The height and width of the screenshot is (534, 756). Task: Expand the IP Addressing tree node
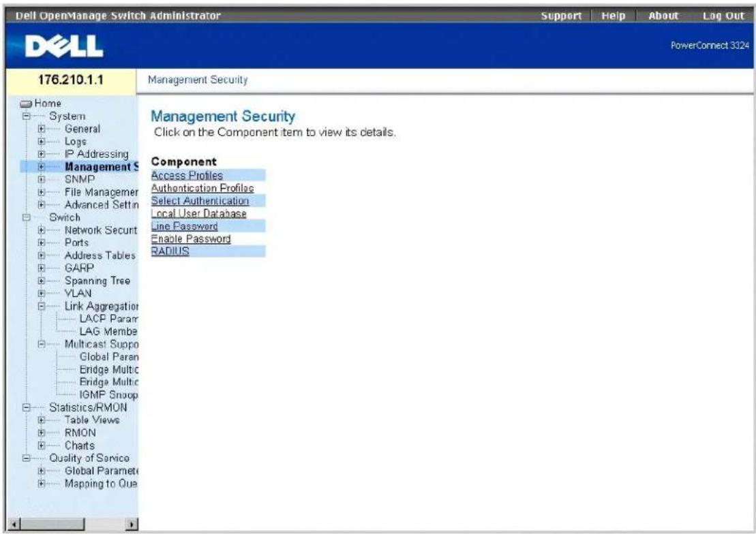click(42, 154)
